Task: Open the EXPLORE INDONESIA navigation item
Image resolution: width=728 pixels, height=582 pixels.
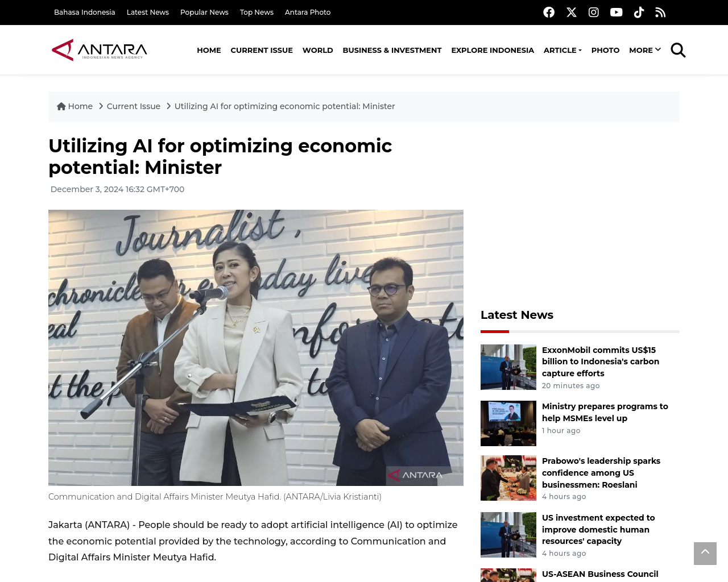Action: click(x=493, y=50)
